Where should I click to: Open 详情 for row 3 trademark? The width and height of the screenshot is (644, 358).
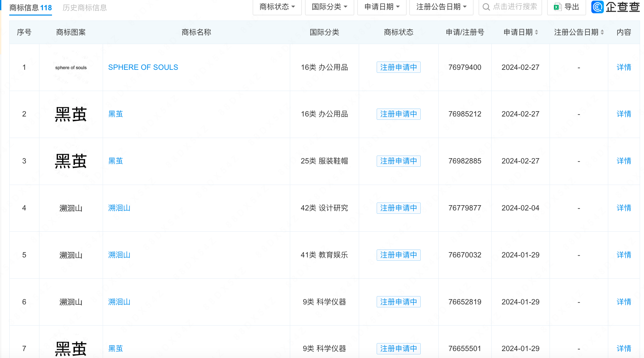pyautogui.click(x=623, y=161)
